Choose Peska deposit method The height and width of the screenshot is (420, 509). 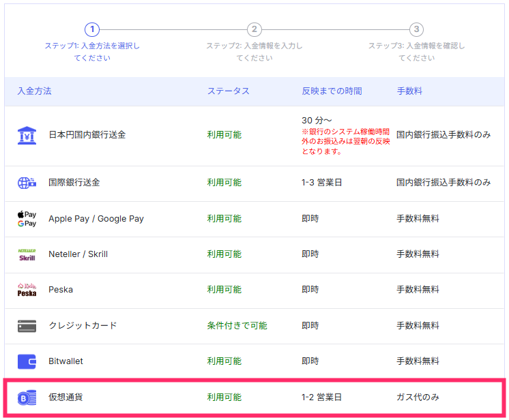pyautogui.click(x=61, y=289)
